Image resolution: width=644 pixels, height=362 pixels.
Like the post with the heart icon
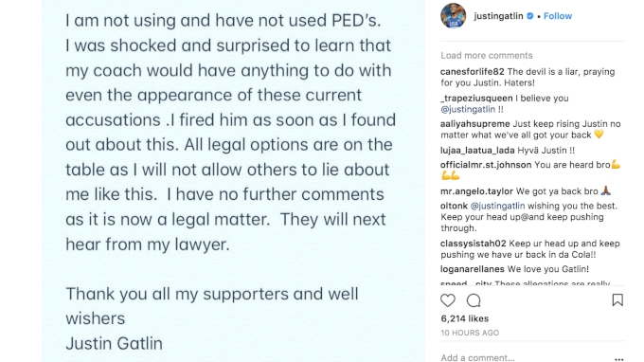448,300
